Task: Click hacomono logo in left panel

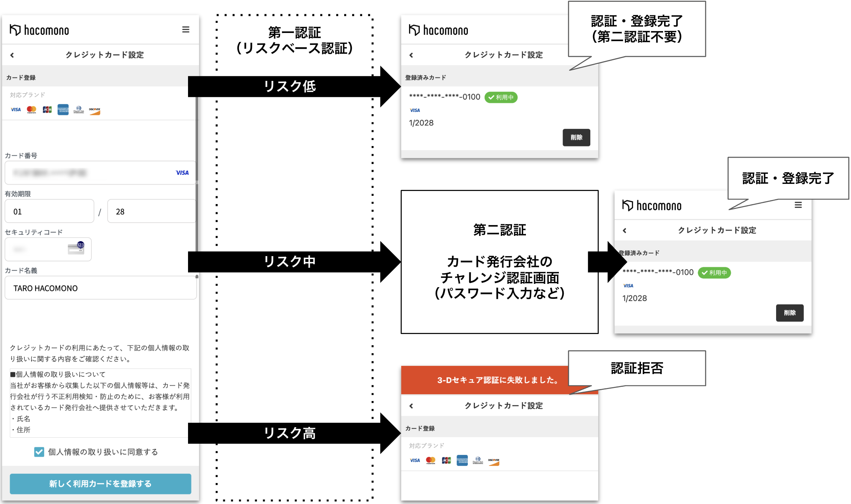Action: pos(39,30)
